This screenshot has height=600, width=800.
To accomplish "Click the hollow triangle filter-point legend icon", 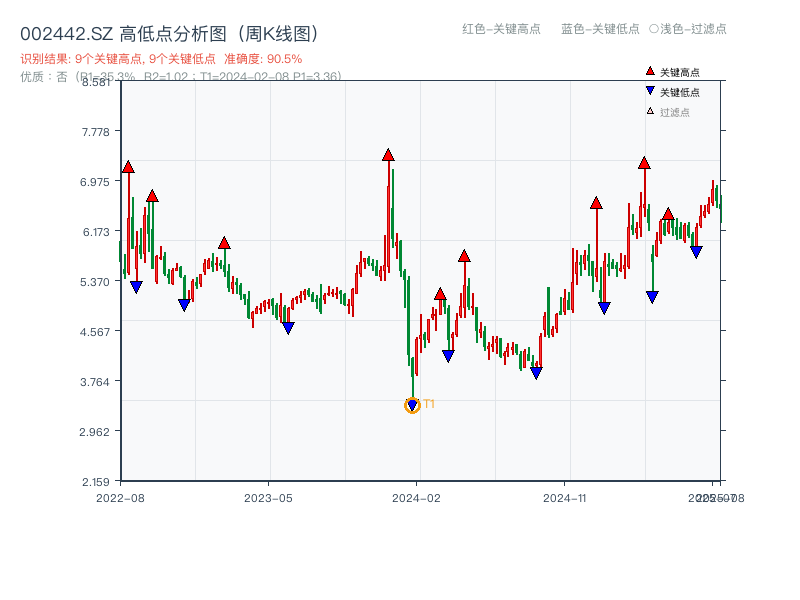I will [650, 111].
